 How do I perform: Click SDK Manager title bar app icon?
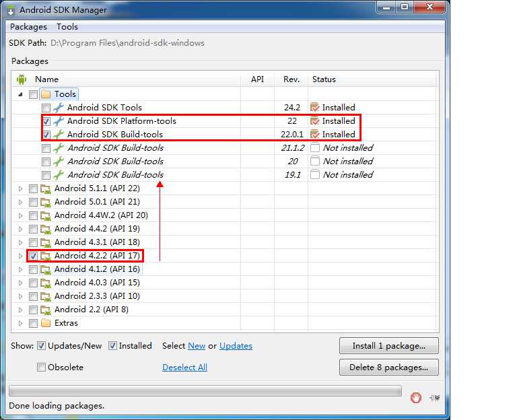pyautogui.click(x=11, y=10)
